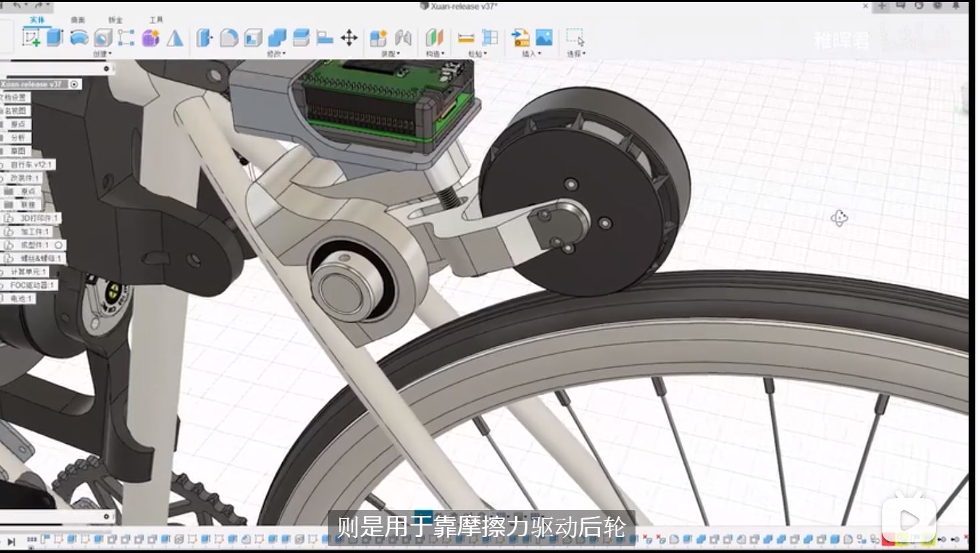Select the 自行车 v12:1 browser item

click(x=31, y=165)
